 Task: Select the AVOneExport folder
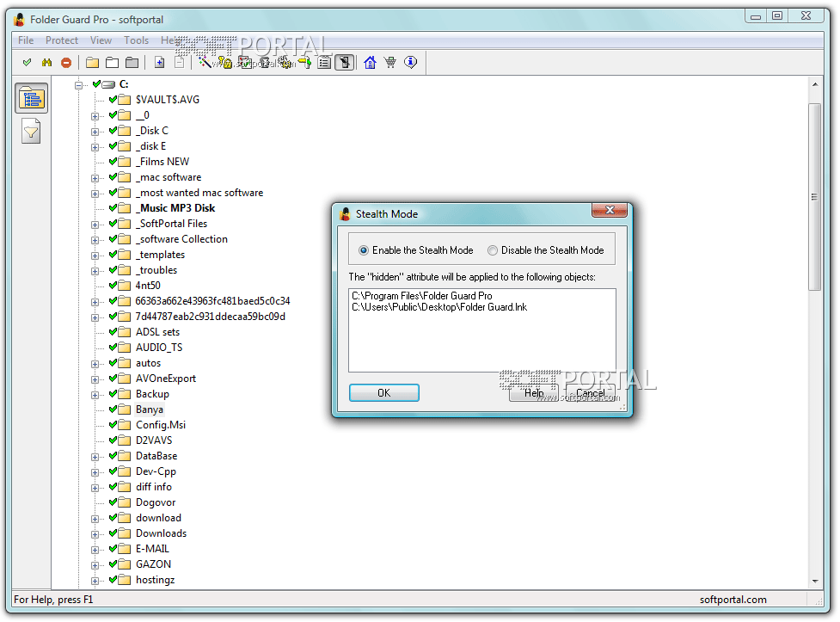tap(166, 379)
